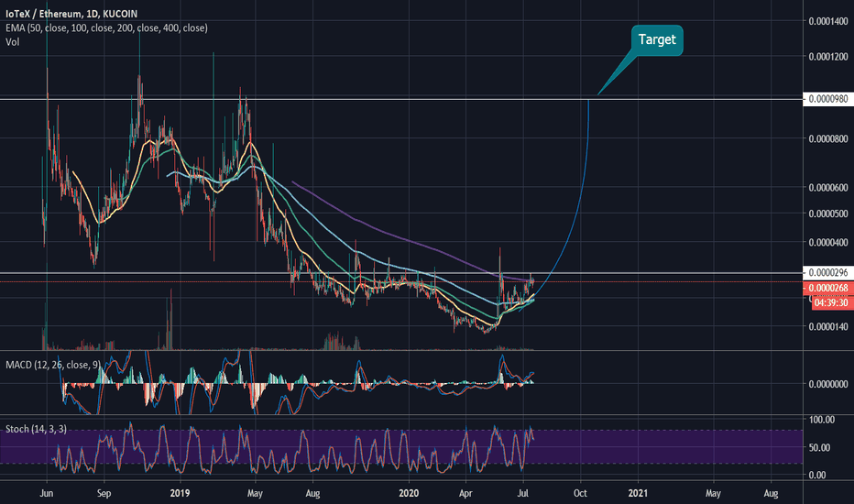The width and height of the screenshot is (854, 504).
Task: Click the 0.0000500 price axis value
Action: (828, 214)
